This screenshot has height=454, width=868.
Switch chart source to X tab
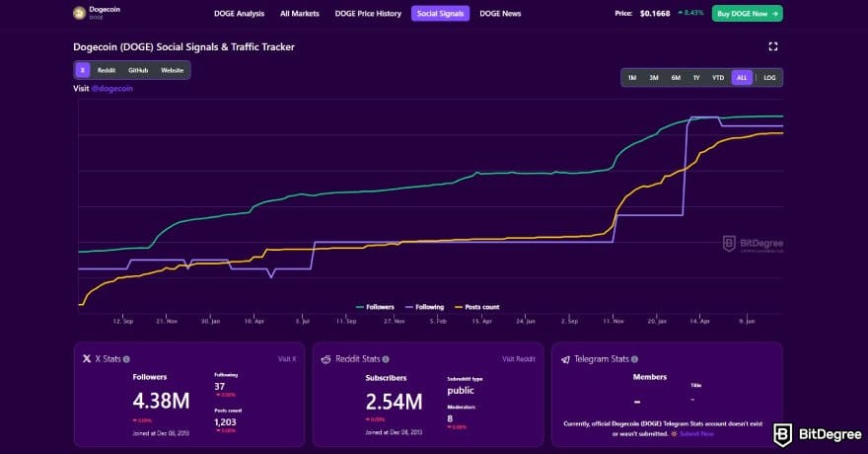pos(83,70)
